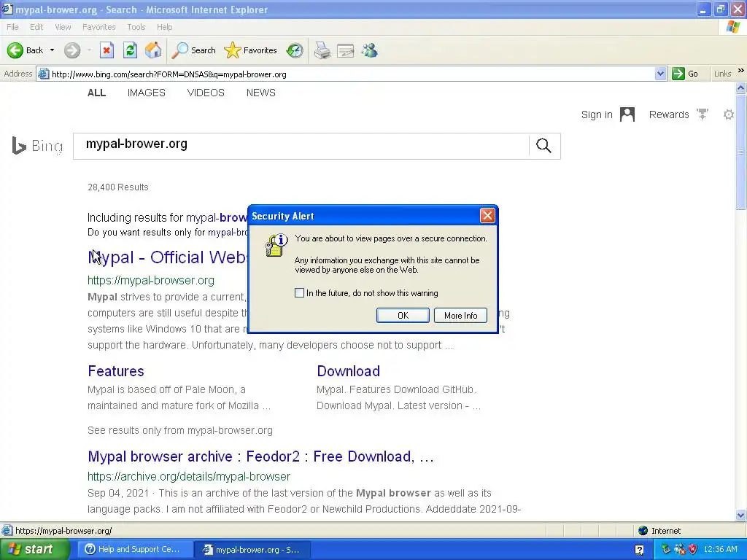The width and height of the screenshot is (747, 560).
Task: Stop page loading with the red X icon
Action: point(107,50)
